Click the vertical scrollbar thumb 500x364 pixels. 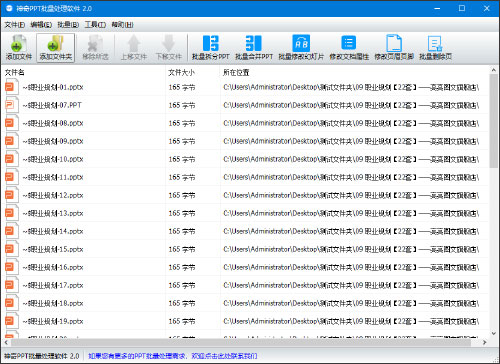coord(494,121)
